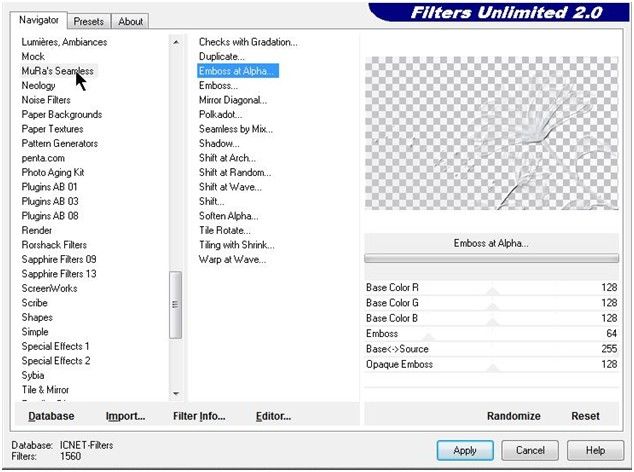Select the Mock category
The height and width of the screenshot is (472, 634).
(33, 57)
